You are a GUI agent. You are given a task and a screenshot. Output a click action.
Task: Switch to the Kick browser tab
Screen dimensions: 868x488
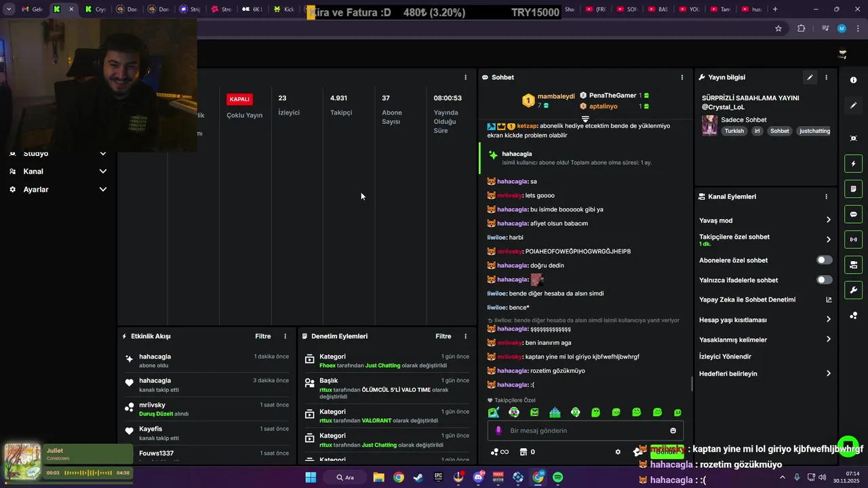coord(283,9)
